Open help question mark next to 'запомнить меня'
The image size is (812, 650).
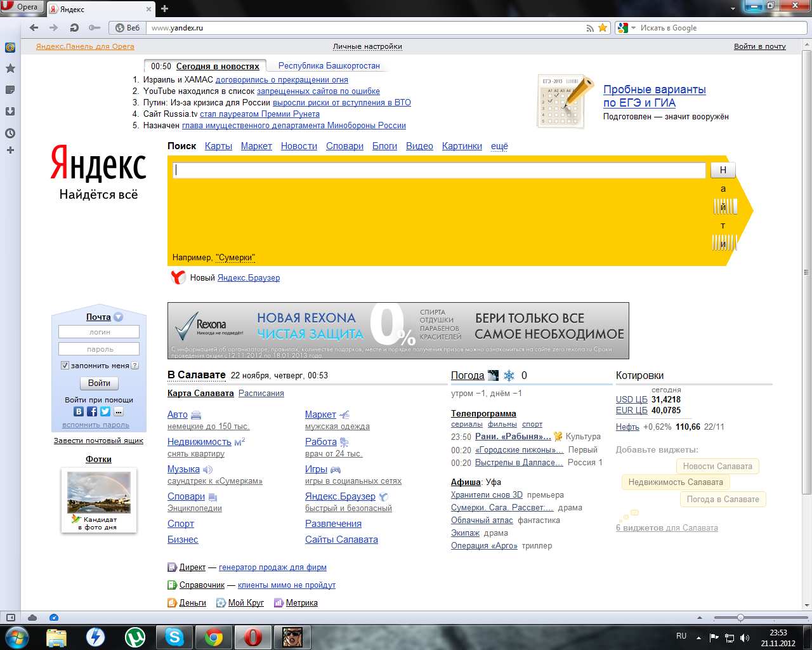tap(134, 366)
